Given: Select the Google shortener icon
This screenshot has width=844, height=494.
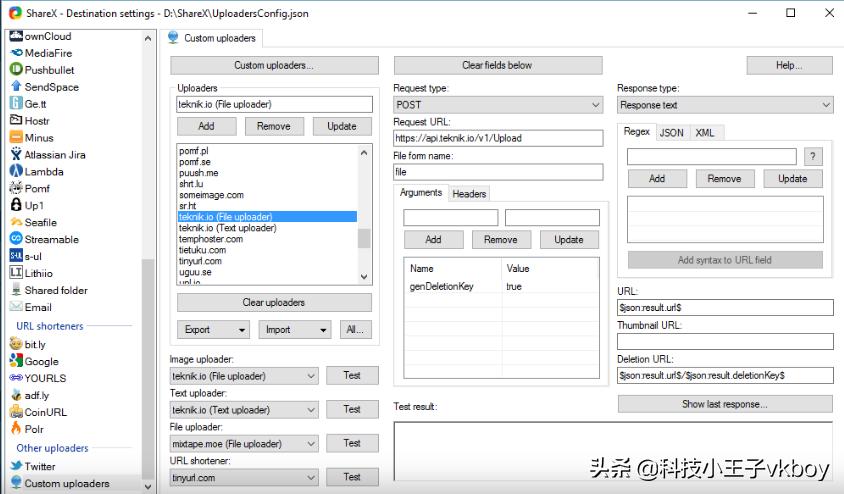Looking at the screenshot, I should 16,361.
